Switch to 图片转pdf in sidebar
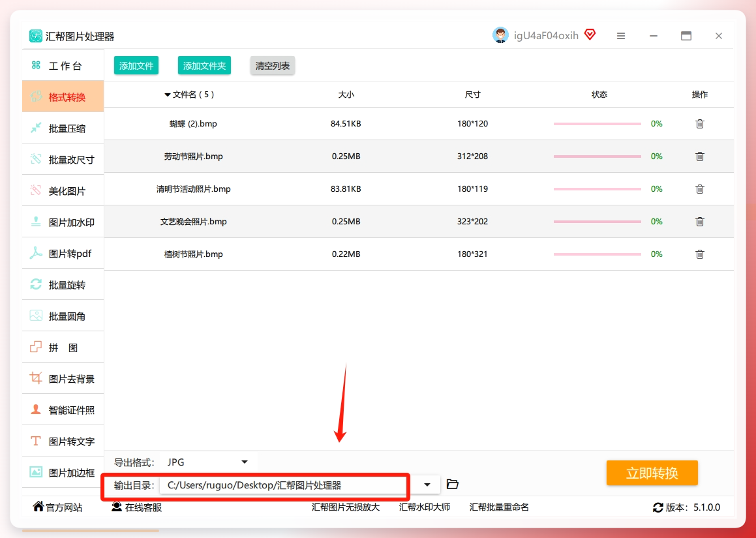Viewport: 756px width, 538px height. pyautogui.click(x=63, y=253)
